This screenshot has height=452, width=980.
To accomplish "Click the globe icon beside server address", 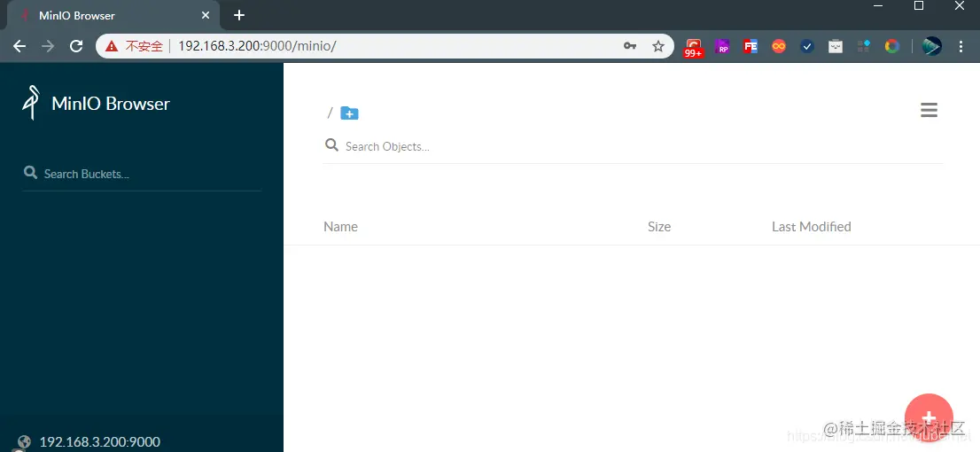I will (x=25, y=441).
